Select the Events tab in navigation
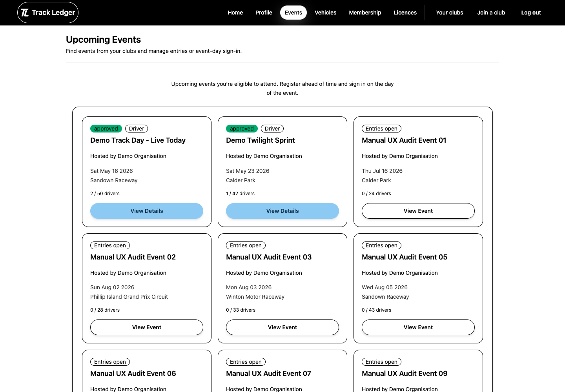The height and width of the screenshot is (392, 565). (x=293, y=13)
